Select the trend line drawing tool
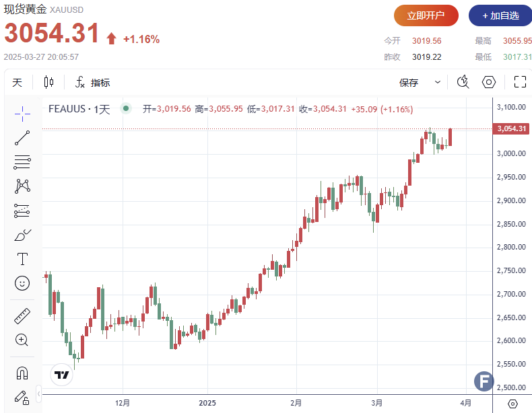 coord(22,138)
